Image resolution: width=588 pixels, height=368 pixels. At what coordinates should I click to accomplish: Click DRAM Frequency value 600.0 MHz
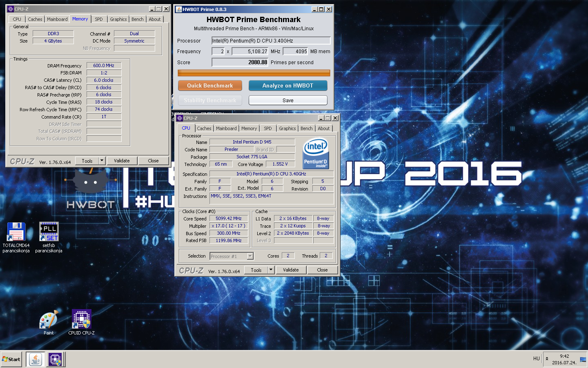coord(104,65)
